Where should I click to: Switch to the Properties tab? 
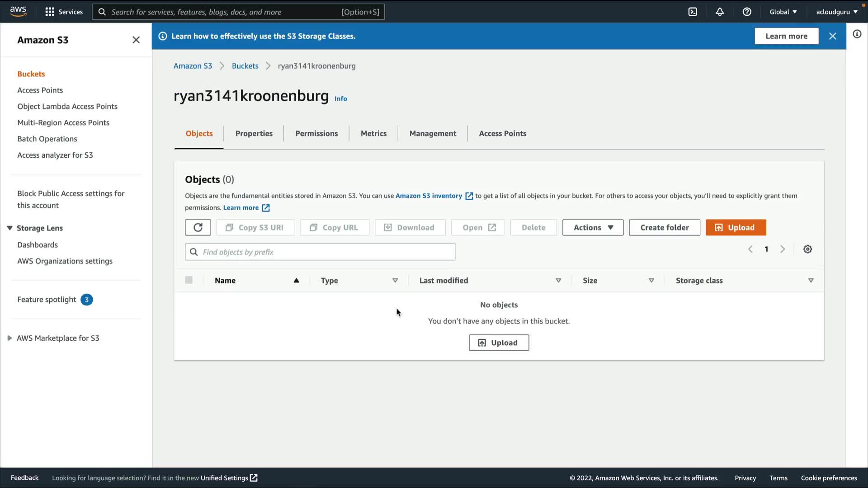tap(254, 133)
